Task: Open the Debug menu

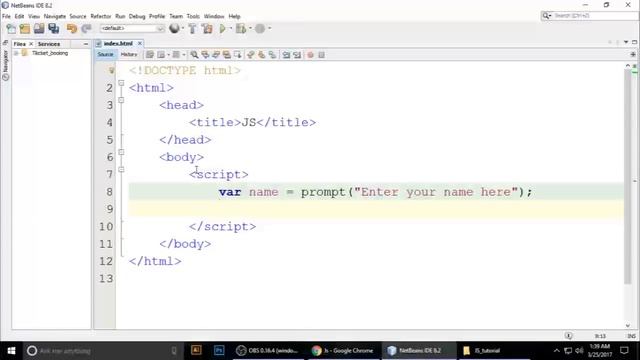Action: pos(137,16)
